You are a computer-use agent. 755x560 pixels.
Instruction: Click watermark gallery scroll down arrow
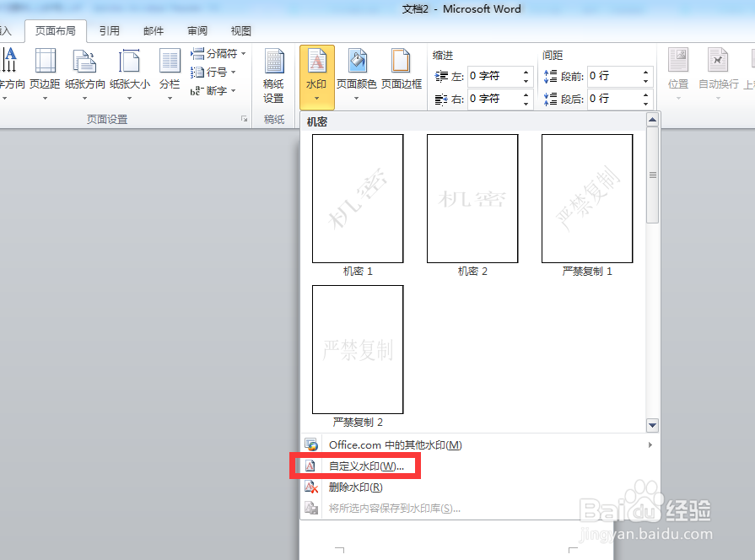pos(652,425)
